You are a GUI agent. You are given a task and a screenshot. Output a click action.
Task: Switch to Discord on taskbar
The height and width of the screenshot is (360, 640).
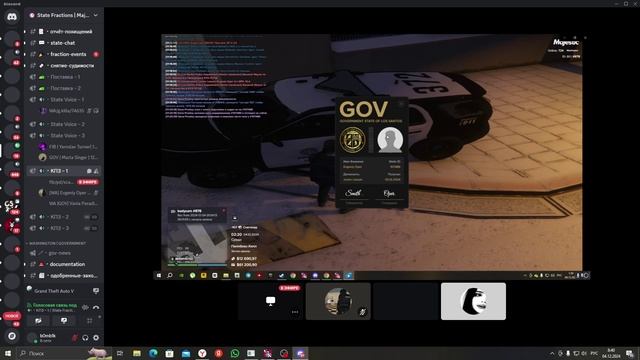300,353
